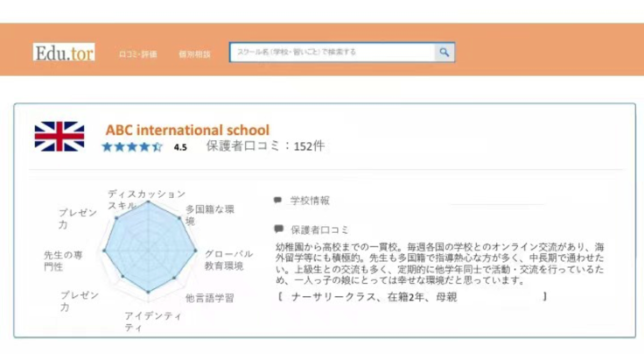Image resolution: width=644 pixels, height=360 pixels.
Task: Click the center of the radar chart
Action: pos(148,251)
